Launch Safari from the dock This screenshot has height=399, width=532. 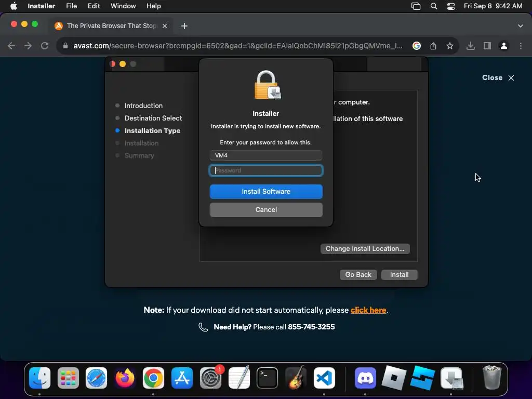coord(96,378)
